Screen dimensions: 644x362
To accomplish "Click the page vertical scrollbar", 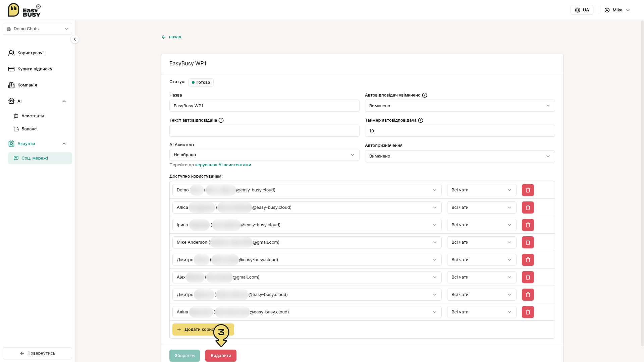I will 642,184.
